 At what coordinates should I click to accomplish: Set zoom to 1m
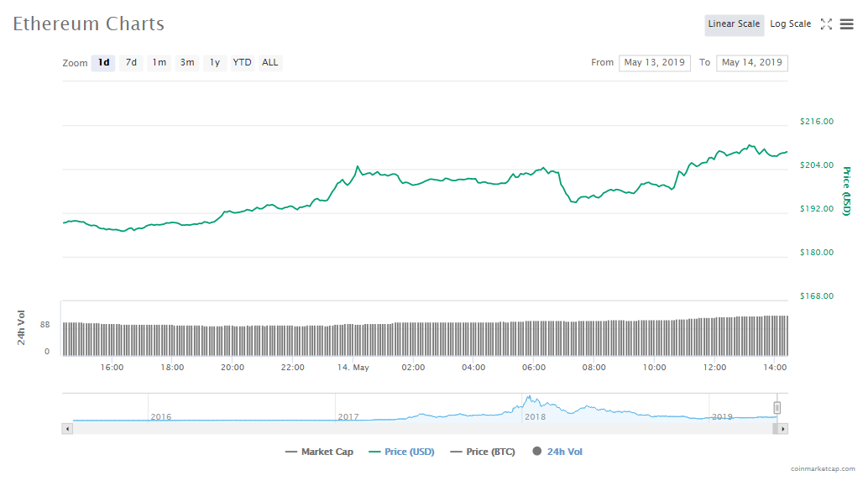tap(159, 63)
